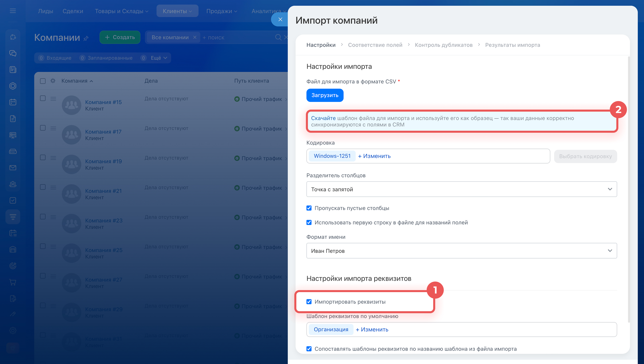Open the calendar icon in sidebar

coord(13,102)
